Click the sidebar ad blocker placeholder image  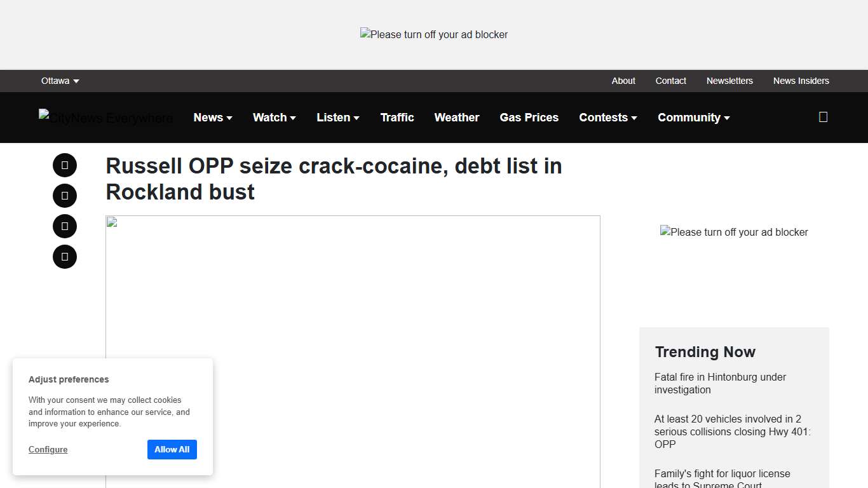click(x=734, y=232)
